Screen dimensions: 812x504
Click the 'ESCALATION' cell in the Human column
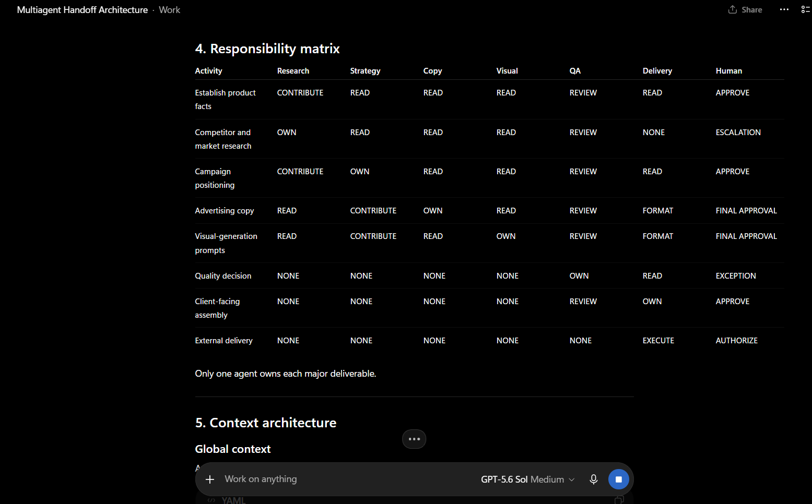[738, 133]
